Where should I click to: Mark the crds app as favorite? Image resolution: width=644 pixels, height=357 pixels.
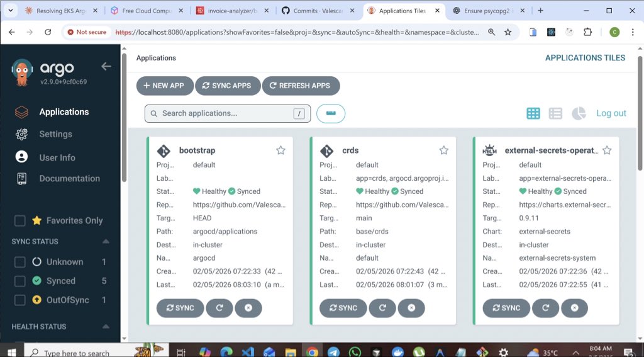443,150
